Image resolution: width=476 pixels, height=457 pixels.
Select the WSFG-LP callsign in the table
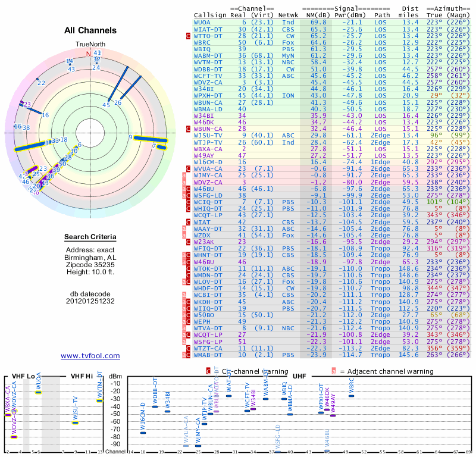[x=208, y=342]
